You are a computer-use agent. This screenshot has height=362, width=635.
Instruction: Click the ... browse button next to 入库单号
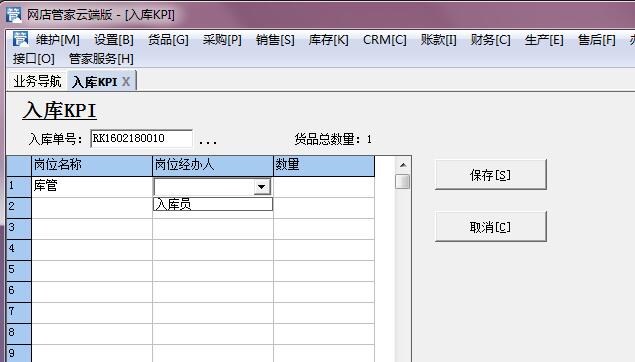(x=208, y=141)
